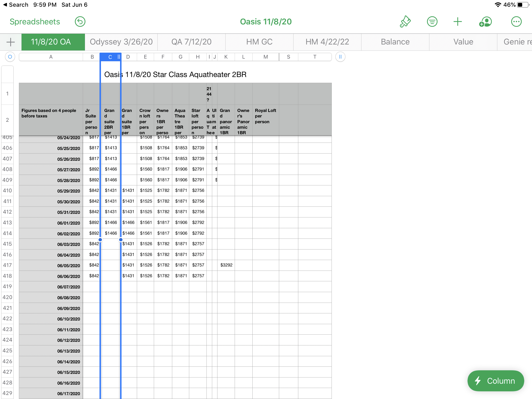The width and height of the screenshot is (532, 399).
Task: Select the date cell 06/07/2020
Action: pyautogui.click(x=51, y=287)
